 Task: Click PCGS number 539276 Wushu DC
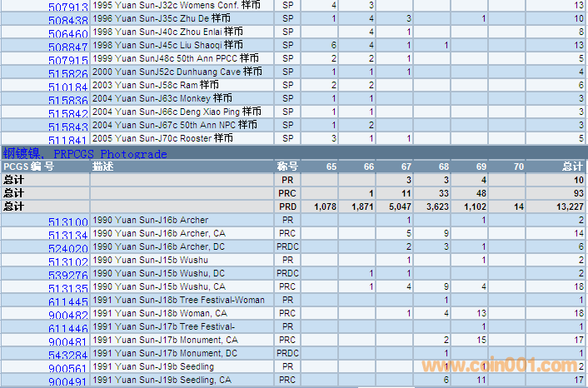coord(67,276)
